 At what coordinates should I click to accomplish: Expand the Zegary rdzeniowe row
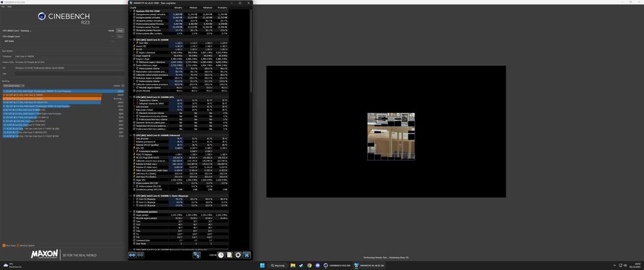133,53
